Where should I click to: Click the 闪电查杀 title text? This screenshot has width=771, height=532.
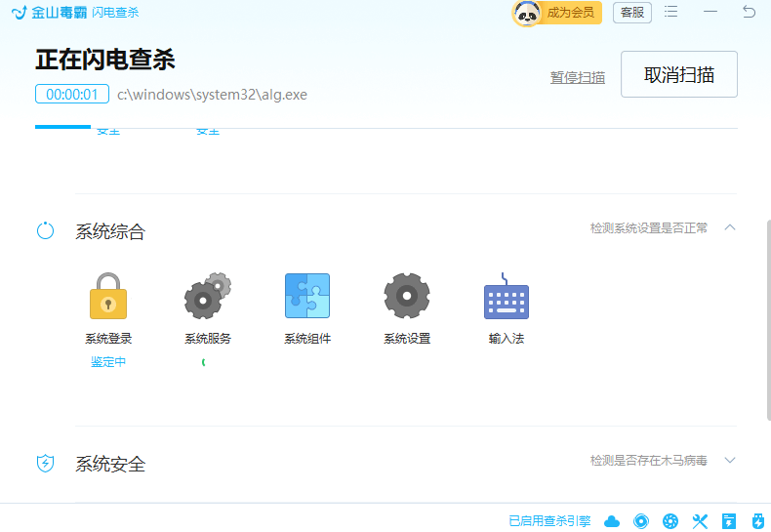point(115,13)
